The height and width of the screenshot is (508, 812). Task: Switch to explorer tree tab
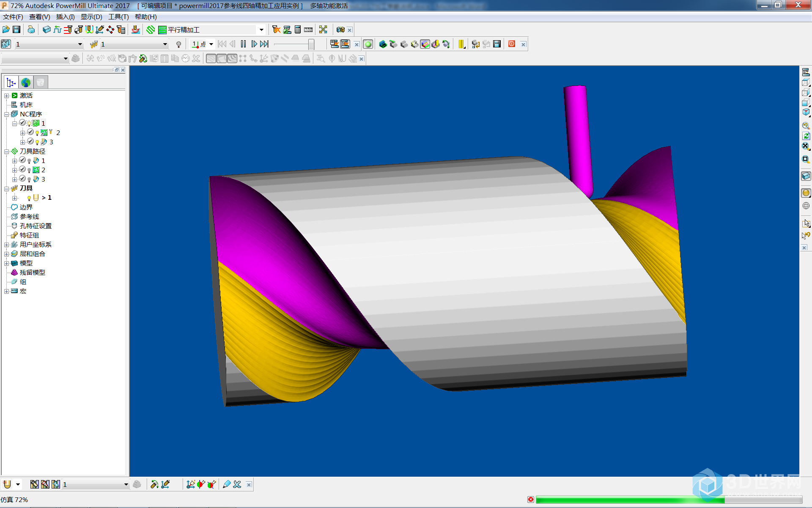[x=11, y=82]
